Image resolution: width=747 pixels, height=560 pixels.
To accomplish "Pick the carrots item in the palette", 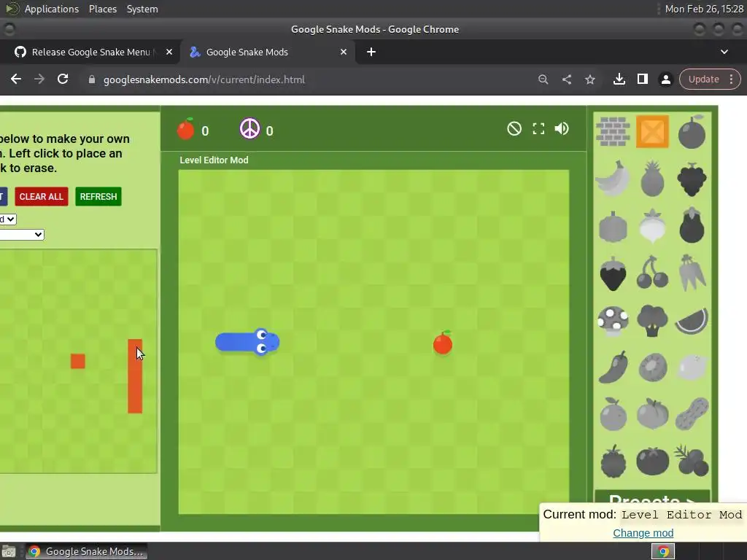I will click(692, 273).
